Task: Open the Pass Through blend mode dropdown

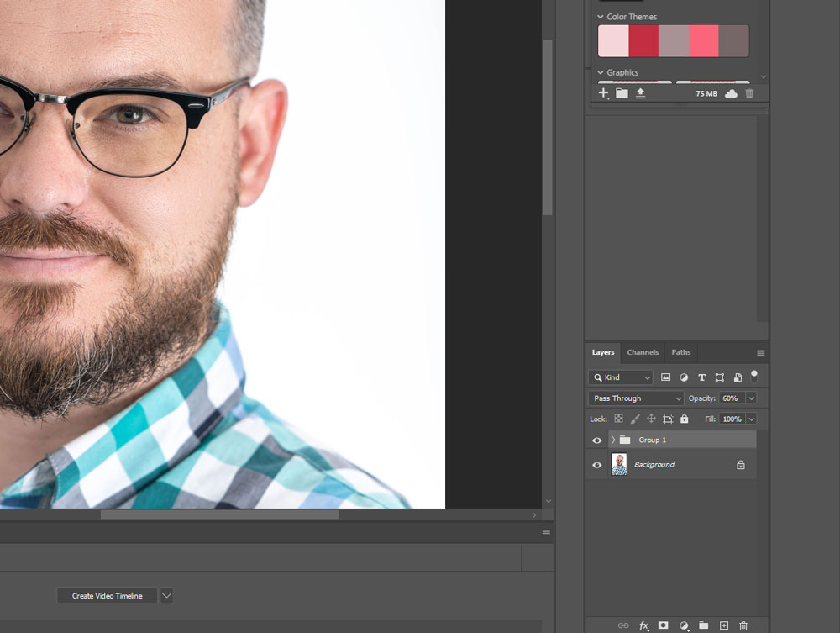Action: click(637, 398)
